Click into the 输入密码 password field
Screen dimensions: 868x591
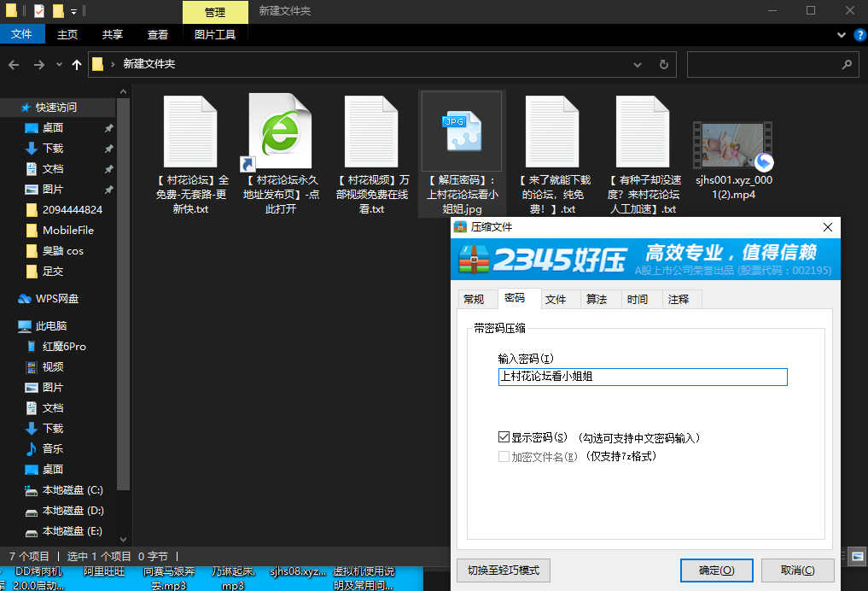click(x=642, y=377)
